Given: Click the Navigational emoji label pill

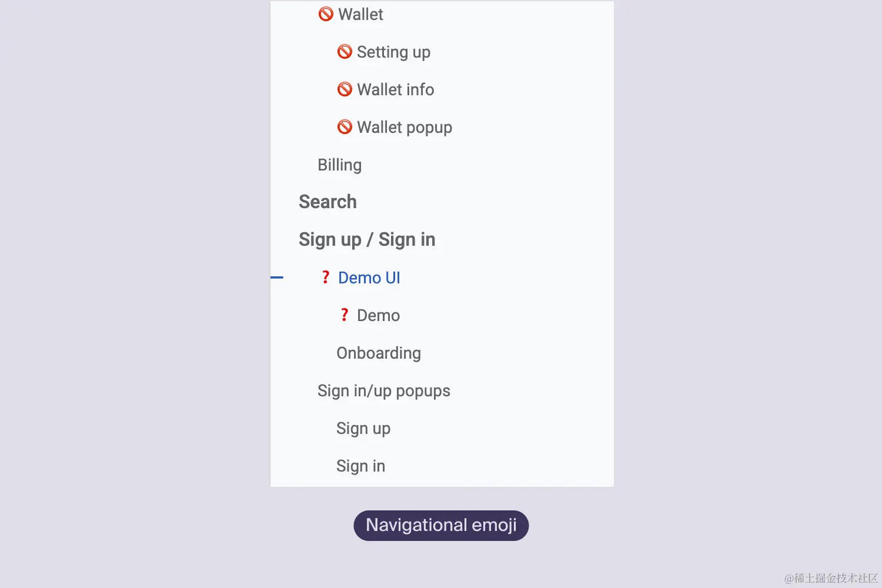Looking at the screenshot, I should click(x=441, y=525).
